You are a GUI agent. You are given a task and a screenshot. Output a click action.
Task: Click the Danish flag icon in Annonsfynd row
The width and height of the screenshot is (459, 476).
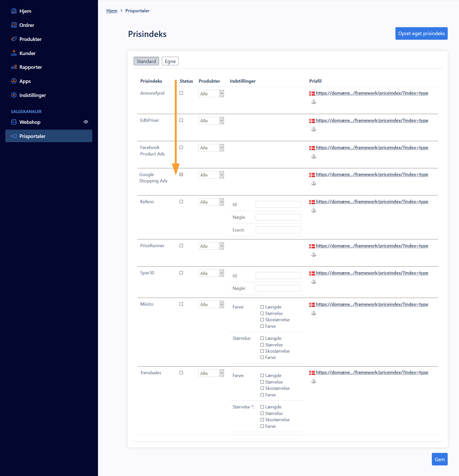(312, 93)
